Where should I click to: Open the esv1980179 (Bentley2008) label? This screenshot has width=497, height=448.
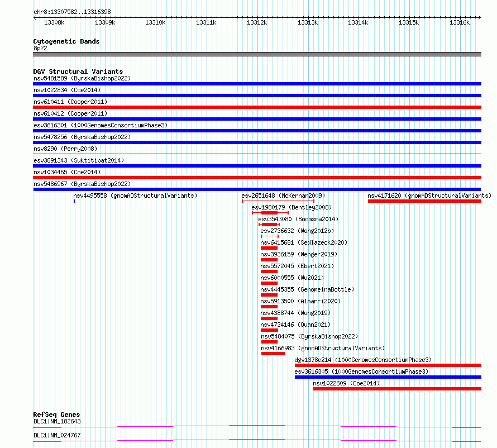291,207
